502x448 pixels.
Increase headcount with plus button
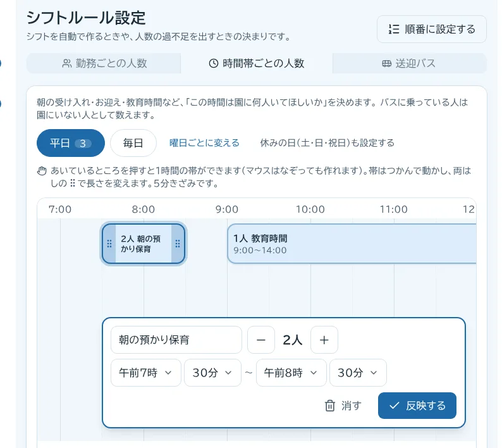[x=324, y=340]
